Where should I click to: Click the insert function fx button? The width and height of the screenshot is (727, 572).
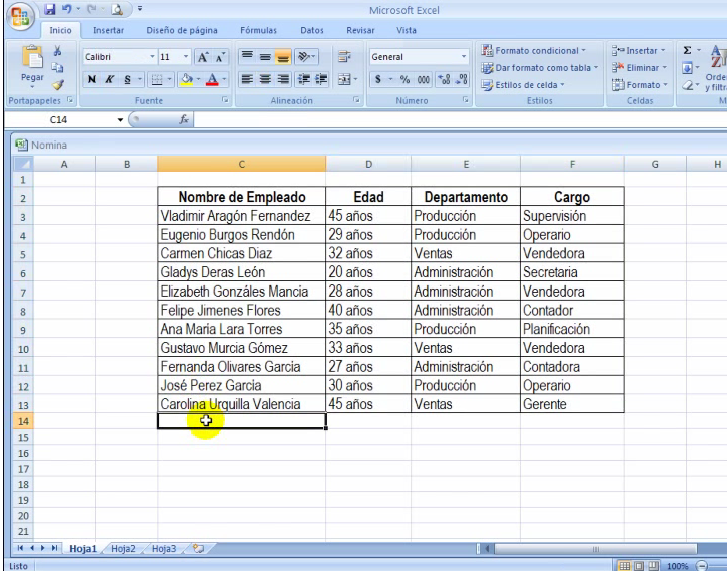click(184, 120)
